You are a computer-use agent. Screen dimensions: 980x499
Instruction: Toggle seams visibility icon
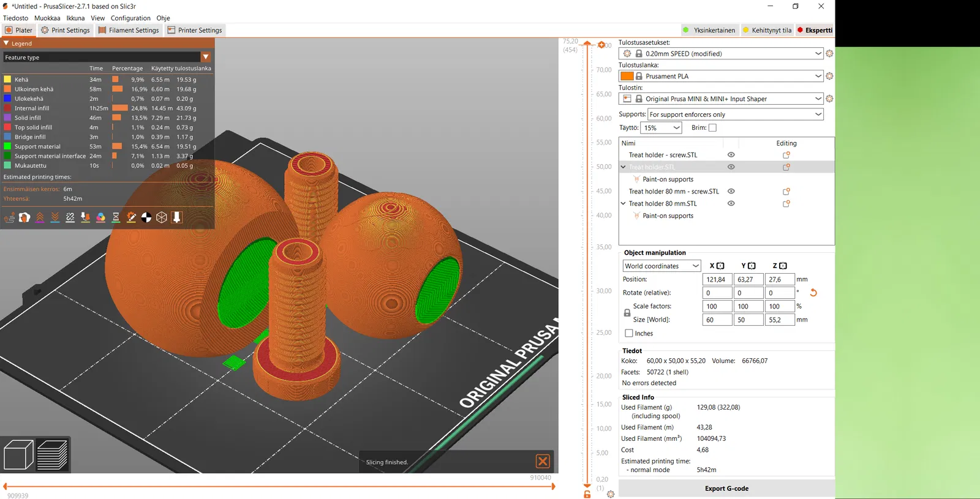point(70,217)
